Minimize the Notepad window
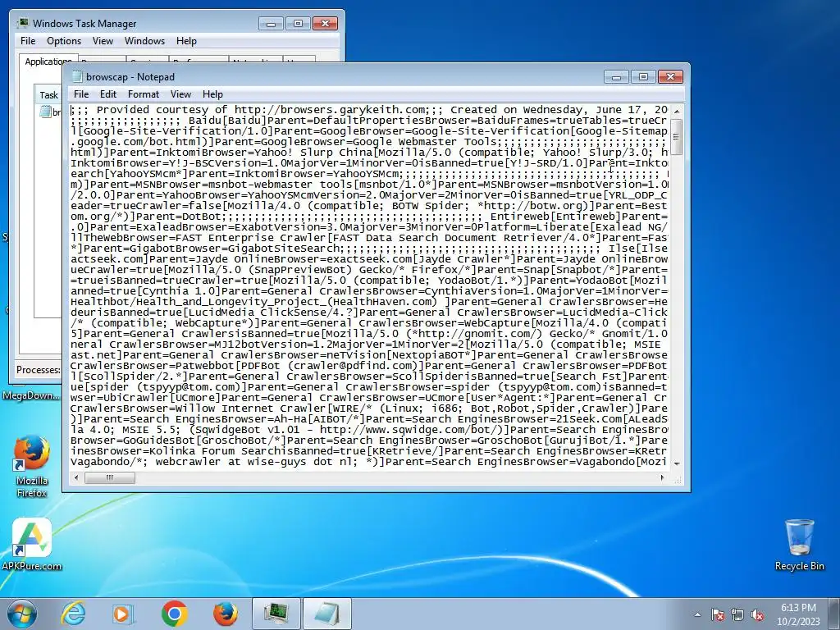Viewport: 840px width, 630px height. 616,77
